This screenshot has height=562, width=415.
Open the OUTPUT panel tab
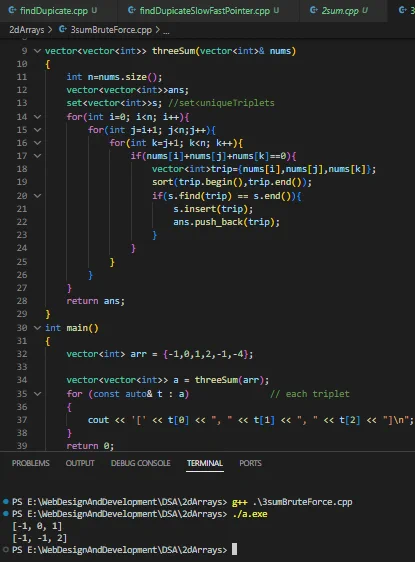pyautogui.click(x=80, y=463)
